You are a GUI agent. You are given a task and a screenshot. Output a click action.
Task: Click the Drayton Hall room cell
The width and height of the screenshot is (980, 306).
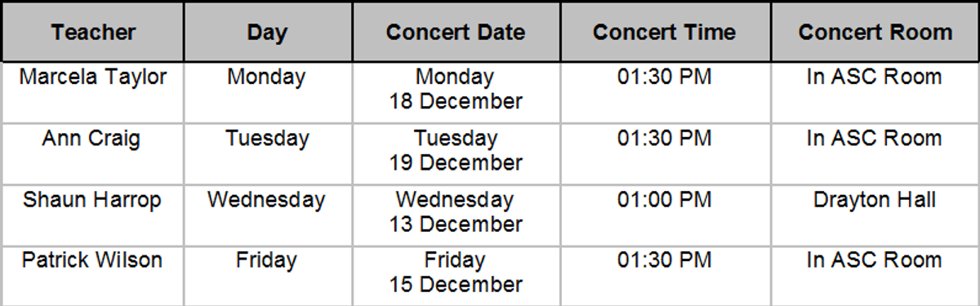(875, 215)
